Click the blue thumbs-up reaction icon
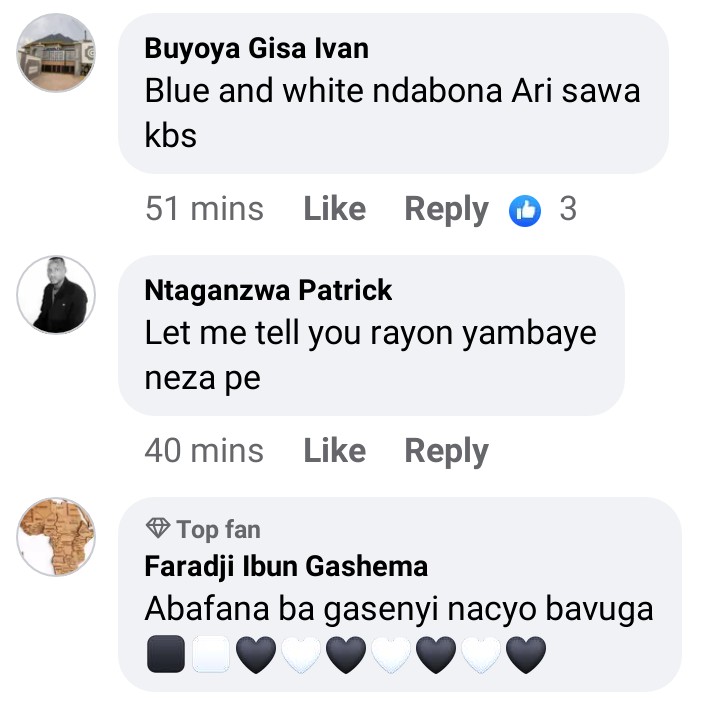 click(x=525, y=210)
